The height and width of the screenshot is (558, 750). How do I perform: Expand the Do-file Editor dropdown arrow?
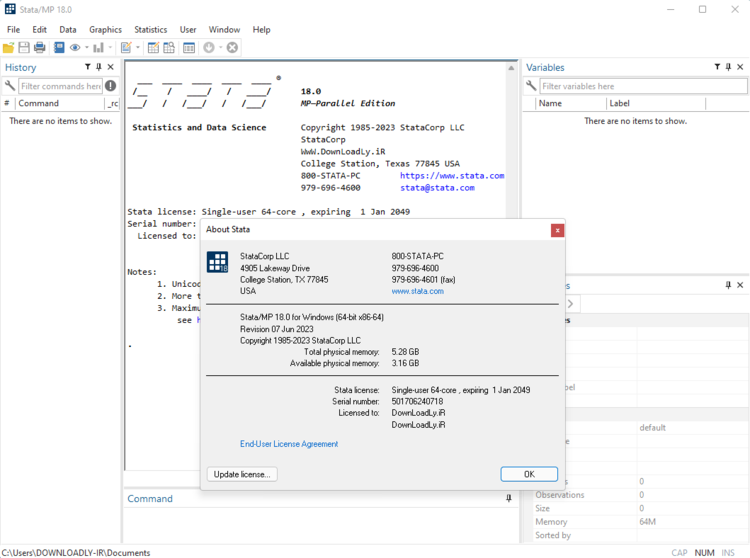[137, 48]
